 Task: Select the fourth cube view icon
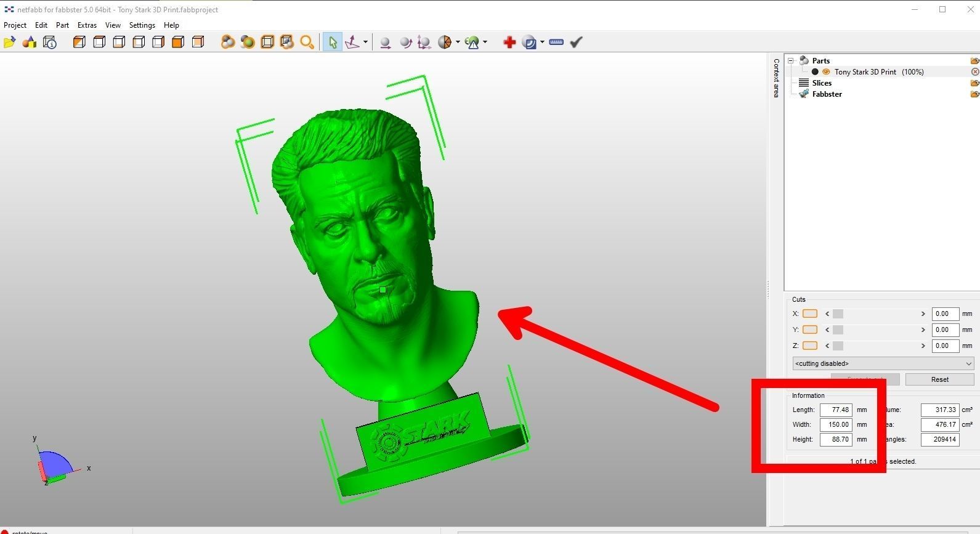pos(139,42)
